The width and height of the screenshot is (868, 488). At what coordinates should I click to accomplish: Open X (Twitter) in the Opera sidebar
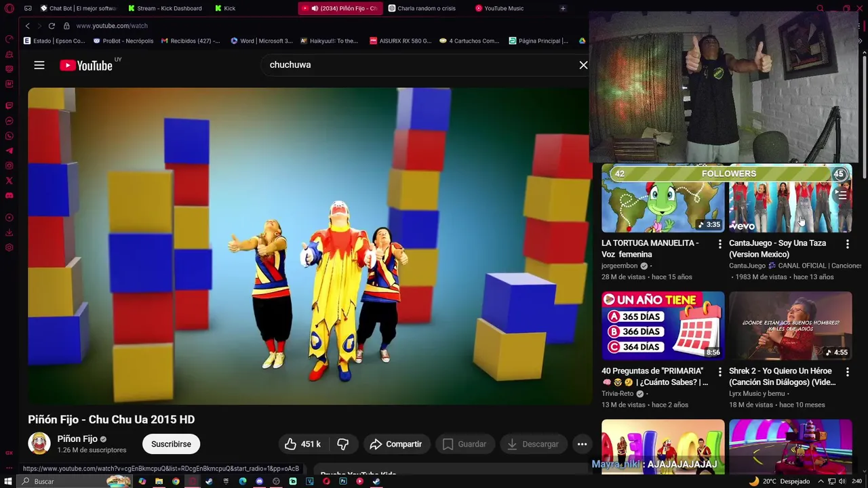coord(9,181)
